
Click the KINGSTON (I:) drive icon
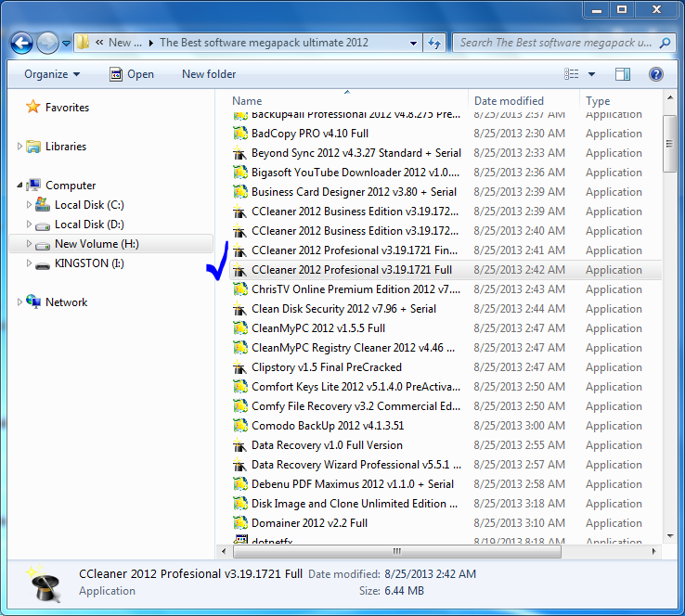click(x=43, y=265)
